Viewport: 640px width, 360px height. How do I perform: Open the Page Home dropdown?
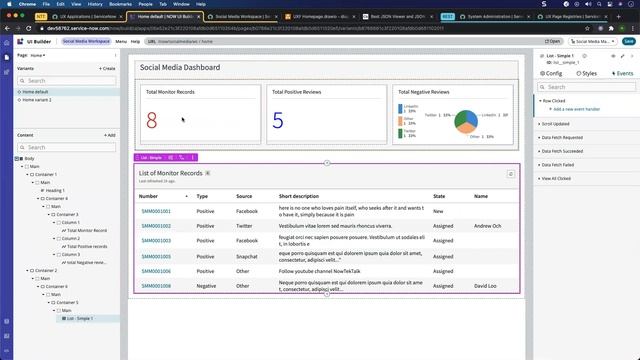[38, 55]
